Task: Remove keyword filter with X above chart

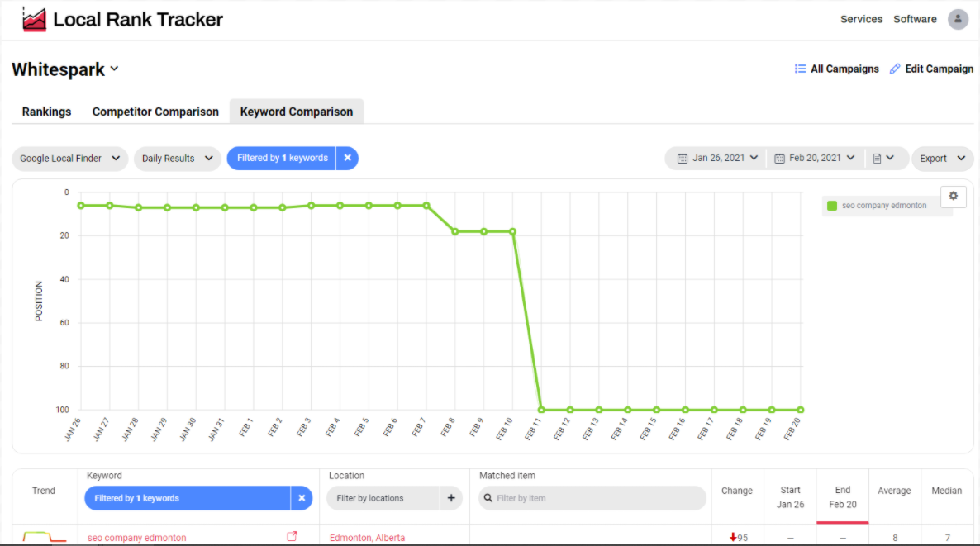Action: point(347,159)
